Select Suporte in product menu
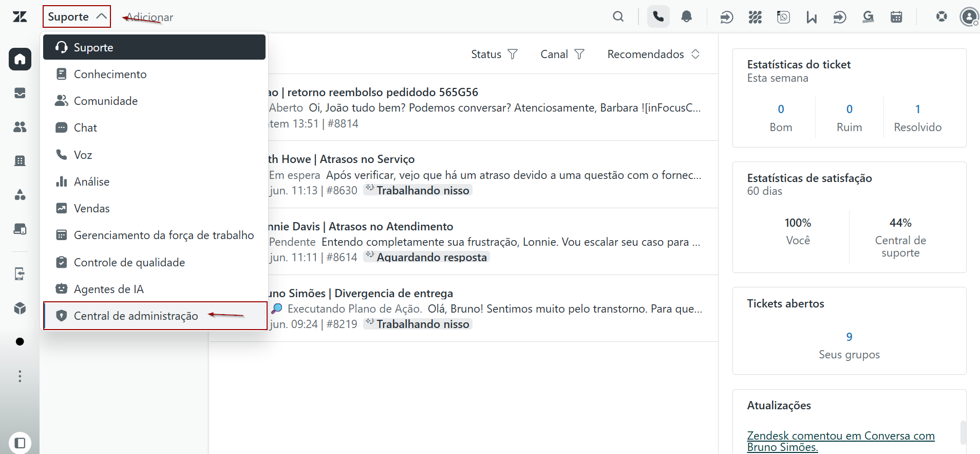 tap(154, 47)
